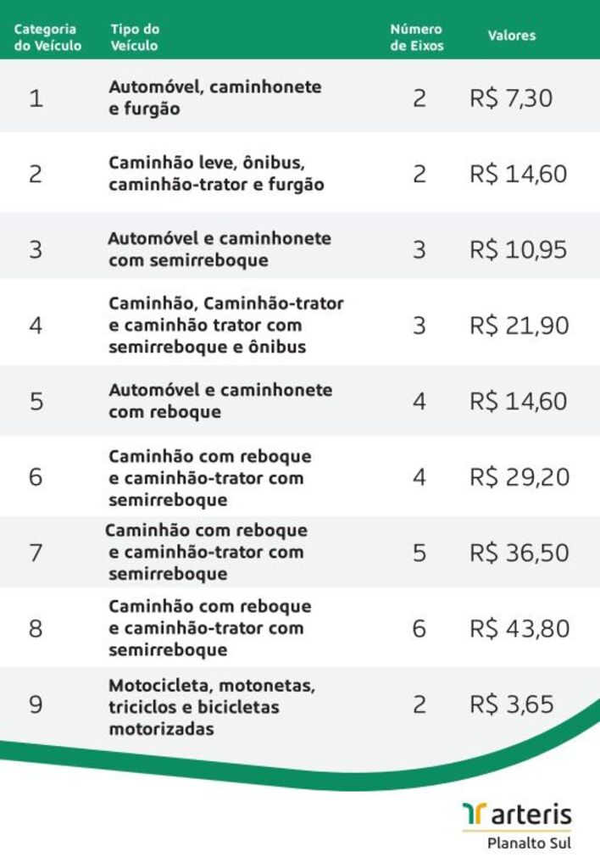Select the R$ 3,65 value
Screen dimensions: 600x868
[511, 704]
